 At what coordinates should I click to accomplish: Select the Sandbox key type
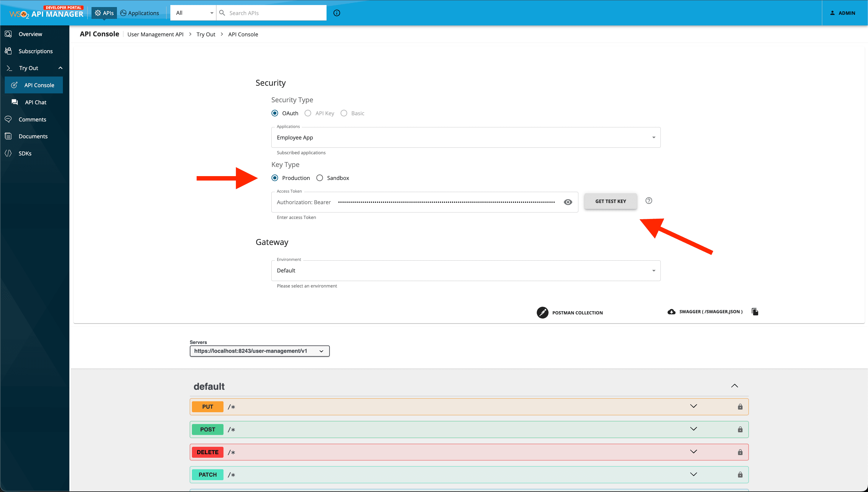(320, 178)
